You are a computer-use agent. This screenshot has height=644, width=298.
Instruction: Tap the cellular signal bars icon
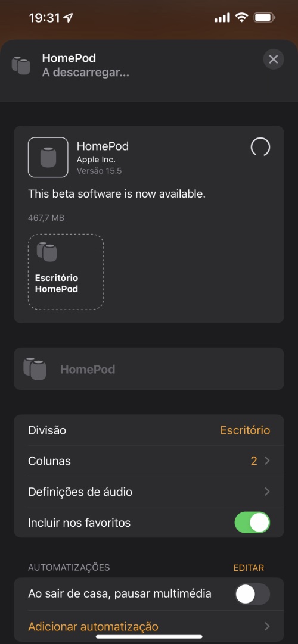[222, 18]
